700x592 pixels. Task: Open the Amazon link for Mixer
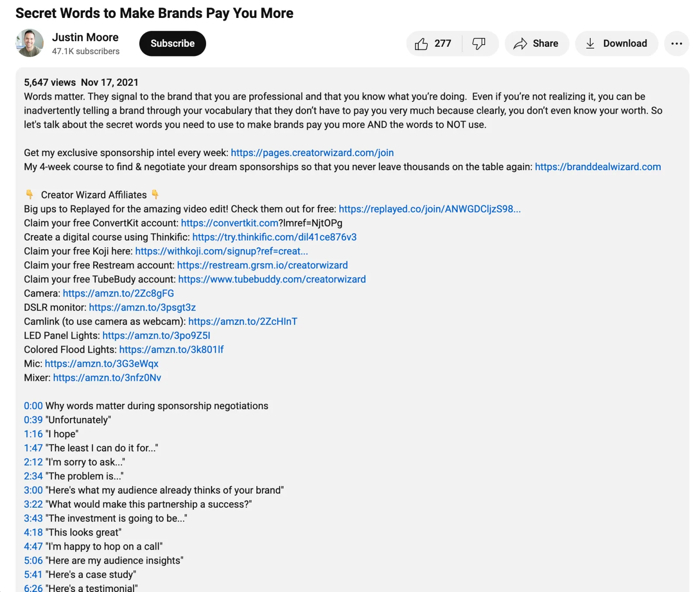point(107,378)
